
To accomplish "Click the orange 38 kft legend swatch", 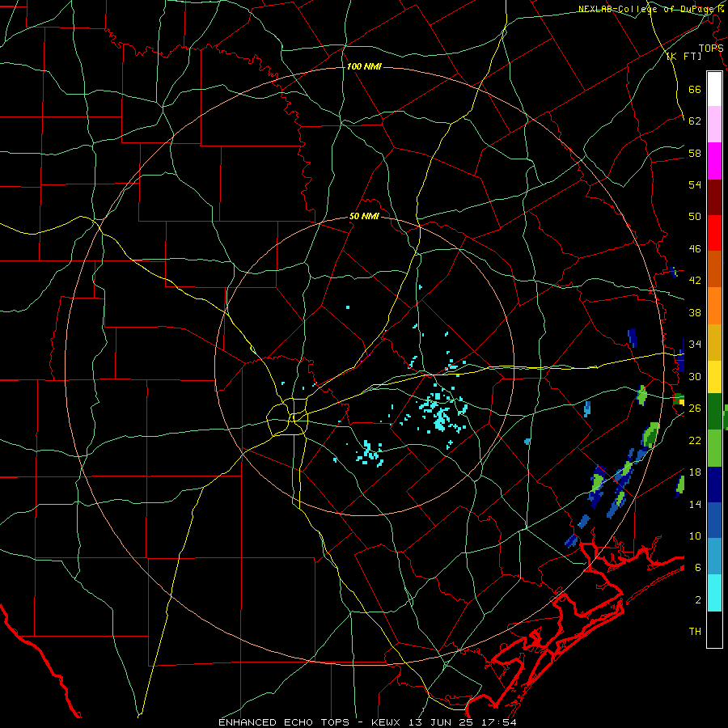I will pos(714,306).
